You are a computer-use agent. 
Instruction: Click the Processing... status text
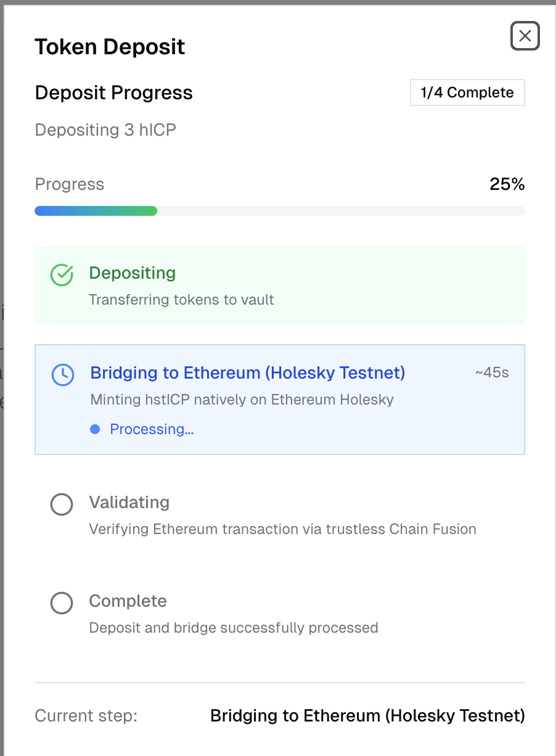click(x=152, y=429)
